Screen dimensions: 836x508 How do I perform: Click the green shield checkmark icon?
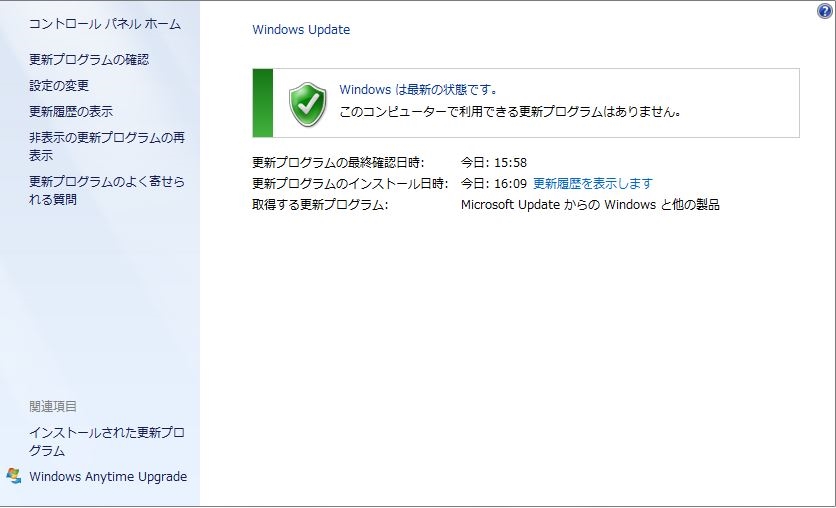[308, 104]
